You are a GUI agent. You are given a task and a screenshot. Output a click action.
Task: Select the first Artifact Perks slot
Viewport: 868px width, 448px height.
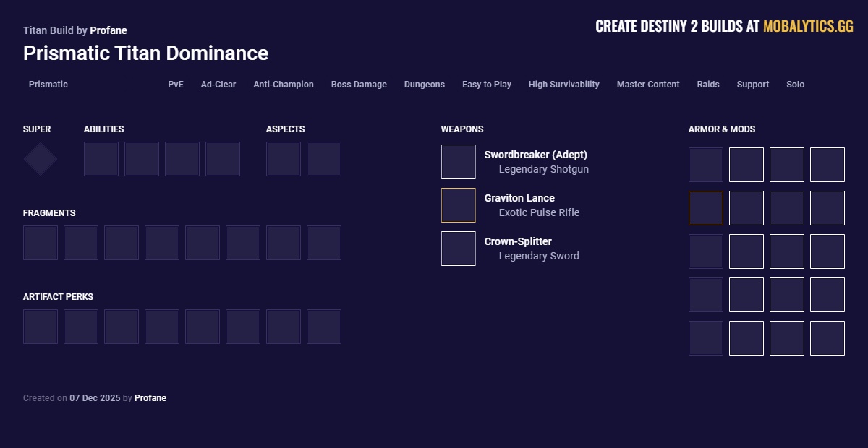[41, 326]
